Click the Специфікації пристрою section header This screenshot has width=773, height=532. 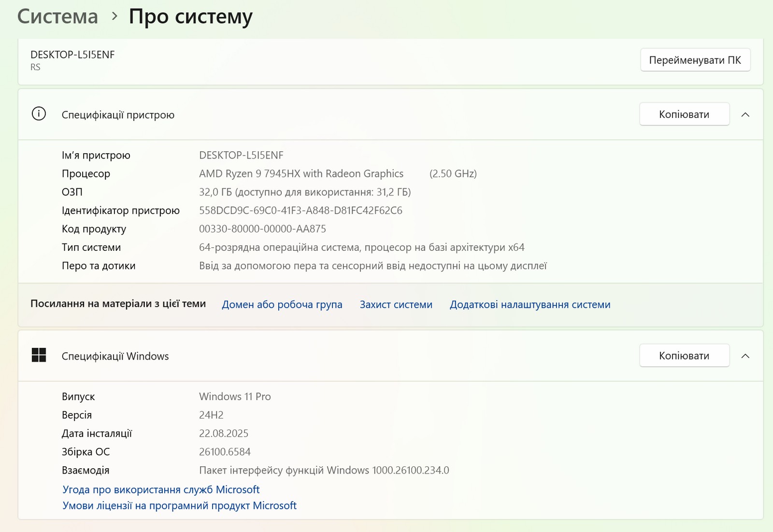[x=118, y=115]
